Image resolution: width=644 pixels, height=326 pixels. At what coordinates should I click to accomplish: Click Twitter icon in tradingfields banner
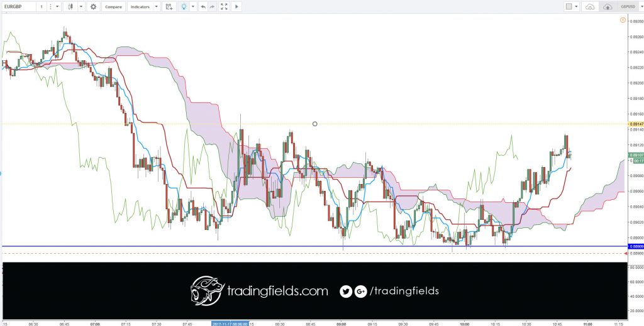click(x=346, y=291)
